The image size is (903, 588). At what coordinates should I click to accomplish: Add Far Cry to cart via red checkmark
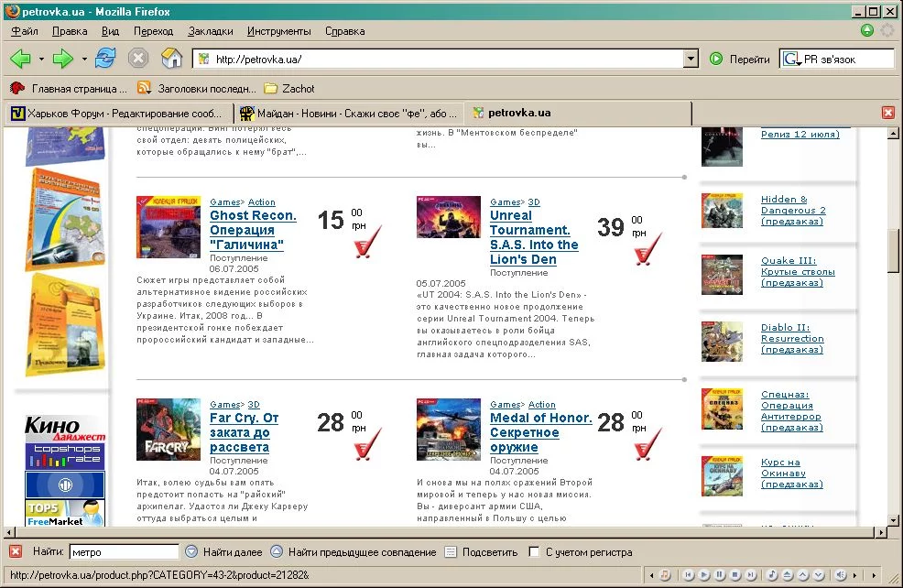367,443
